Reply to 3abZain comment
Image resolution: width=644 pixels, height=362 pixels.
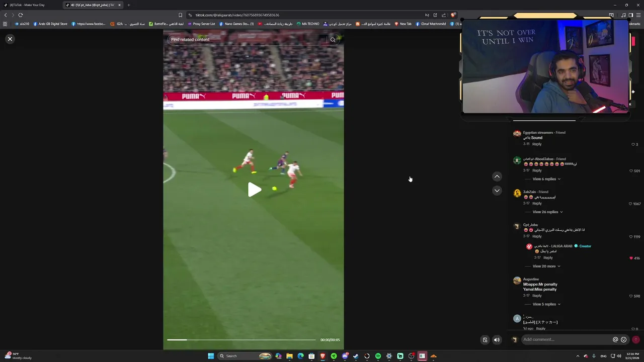point(537,203)
